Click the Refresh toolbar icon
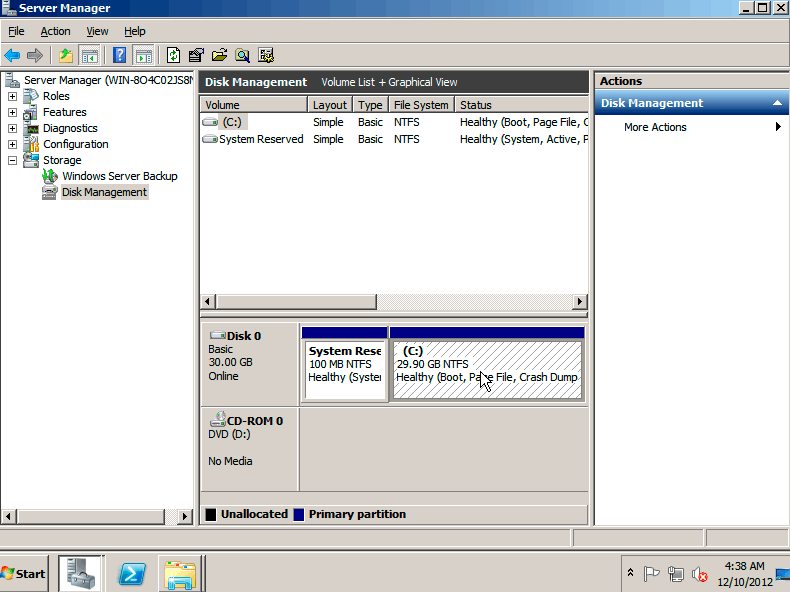790x592 pixels. click(x=173, y=55)
